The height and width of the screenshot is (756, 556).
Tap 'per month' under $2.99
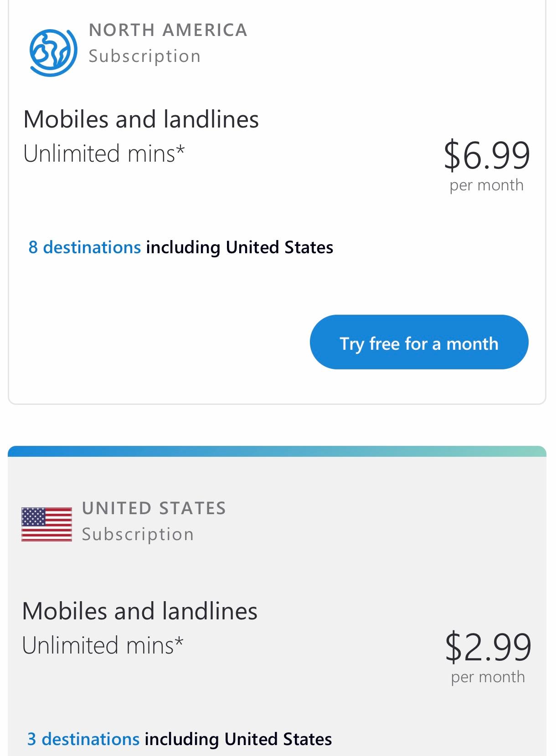pos(488,677)
